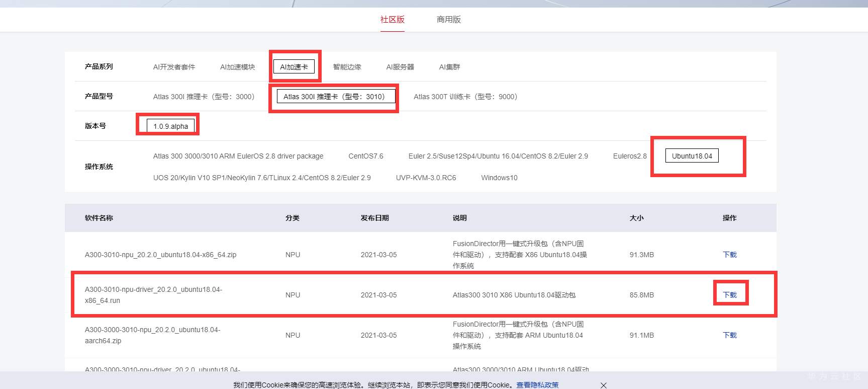Click size value 91.3MB
Image resolution: width=868 pixels, height=389 pixels.
[642, 255]
